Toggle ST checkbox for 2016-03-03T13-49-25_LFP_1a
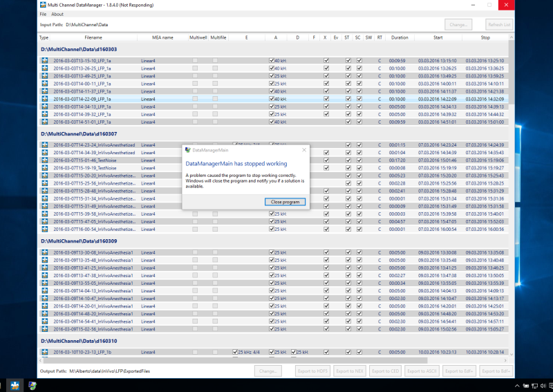 [348, 76]
